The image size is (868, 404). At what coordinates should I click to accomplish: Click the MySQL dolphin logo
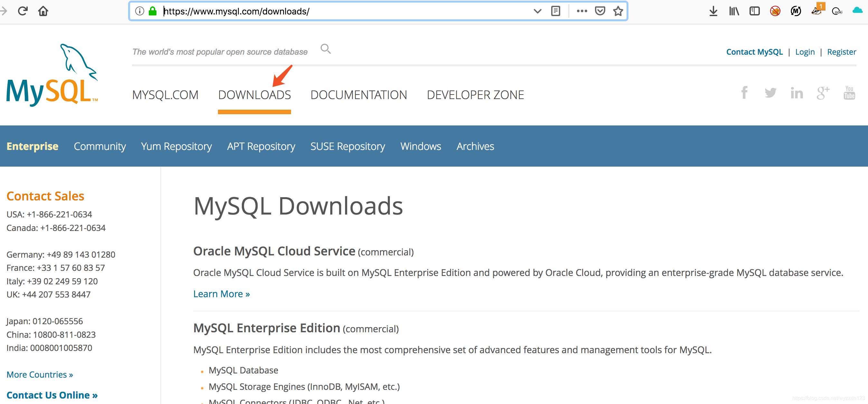52,75
